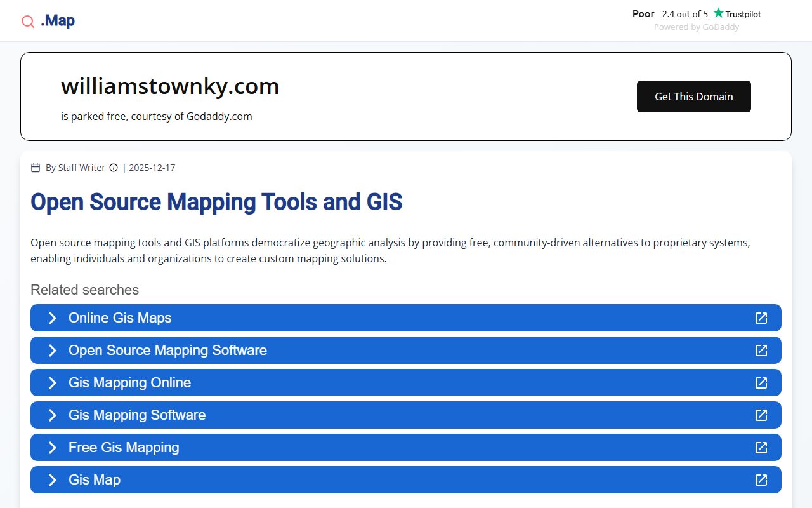Open the Trustpilot rating badge

696,13
